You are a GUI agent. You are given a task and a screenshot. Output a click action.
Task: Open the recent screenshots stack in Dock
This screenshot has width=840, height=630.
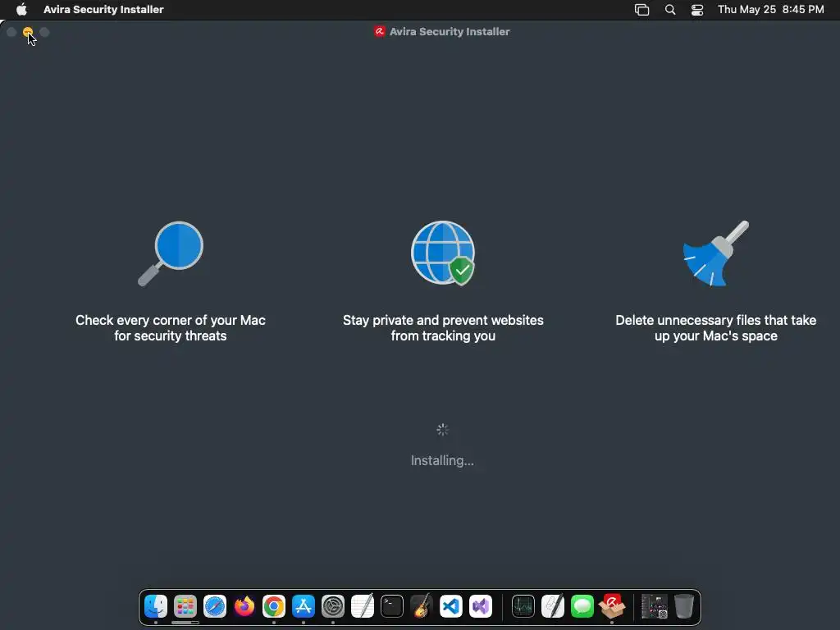pos(654,606)
